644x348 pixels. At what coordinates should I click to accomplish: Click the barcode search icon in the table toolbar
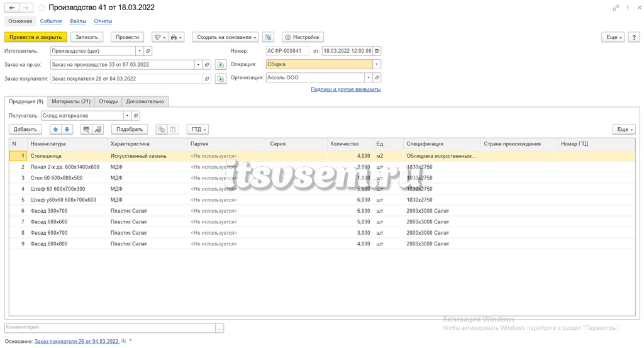(x=86, y=130)
